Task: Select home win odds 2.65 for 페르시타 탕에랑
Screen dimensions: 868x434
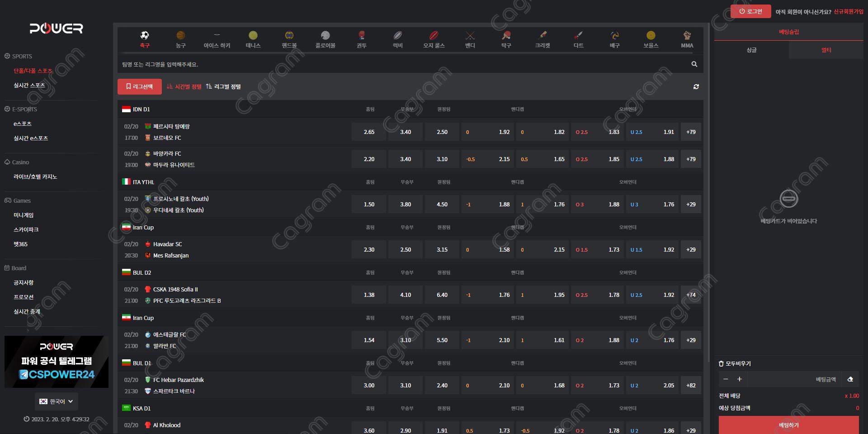Action: [369, 132]
